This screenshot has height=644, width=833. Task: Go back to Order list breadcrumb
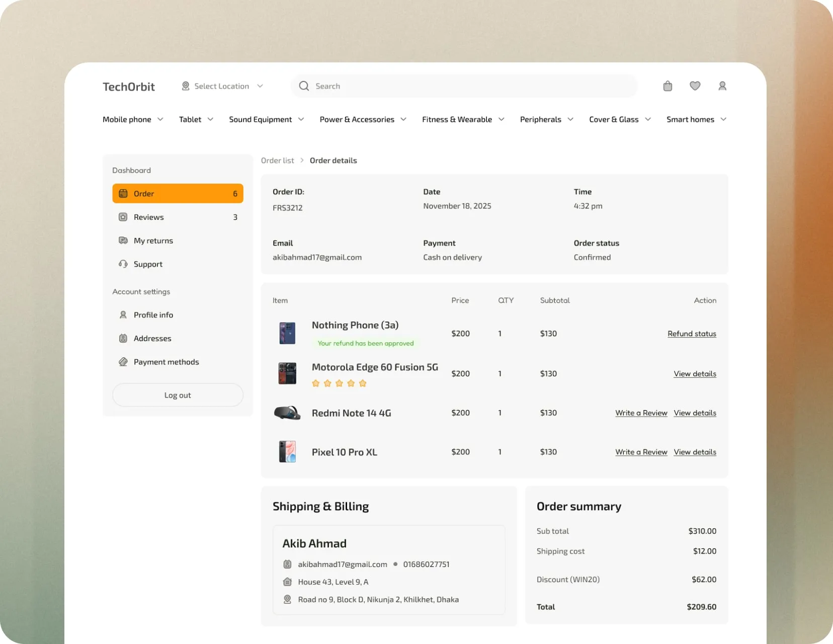277,160
